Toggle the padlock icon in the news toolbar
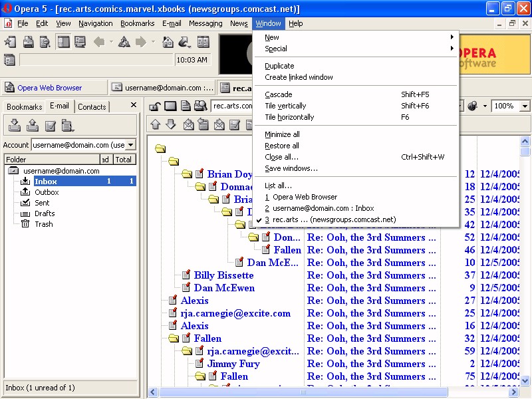This screenshot has width=532, height=399. (154, 106)
